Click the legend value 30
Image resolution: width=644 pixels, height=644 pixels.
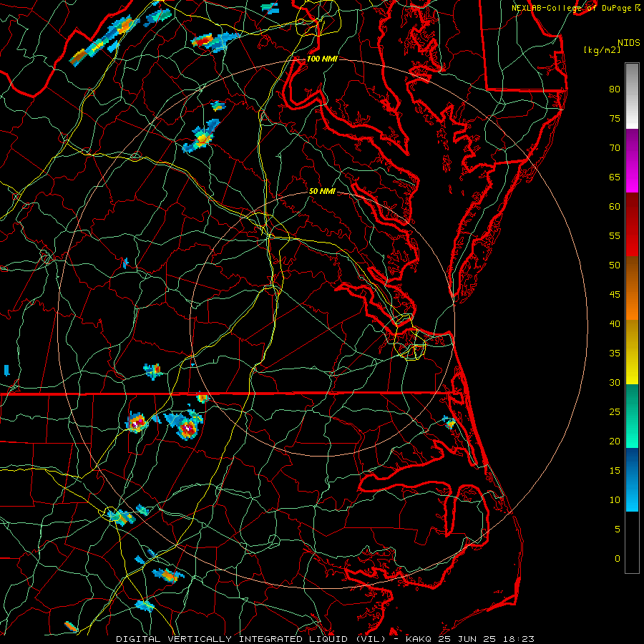click(615, 382)
